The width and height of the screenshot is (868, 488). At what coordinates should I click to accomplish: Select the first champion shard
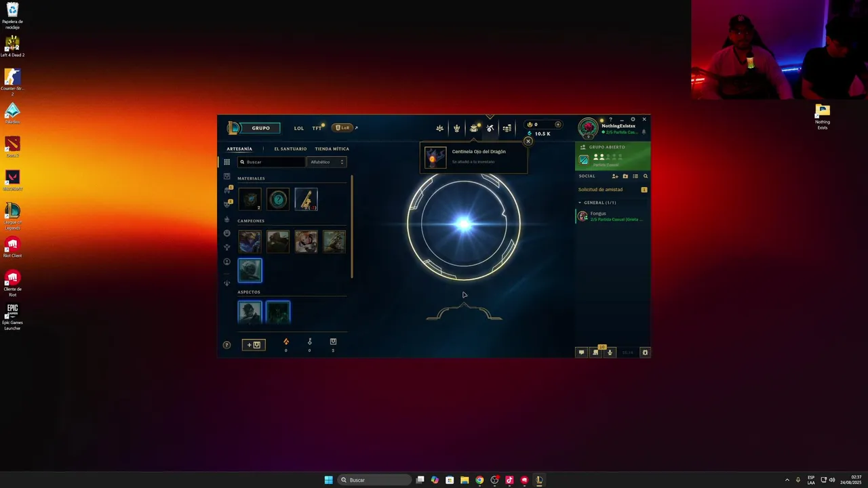250,241
